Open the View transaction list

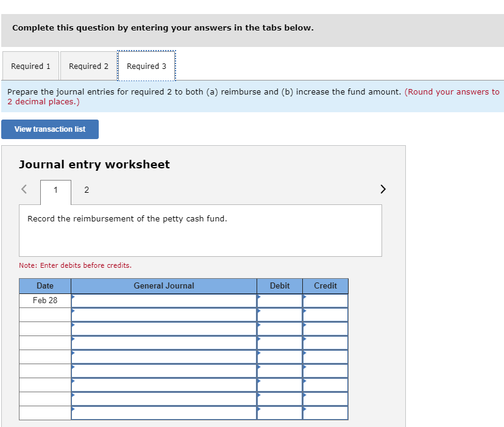[50, 129]
